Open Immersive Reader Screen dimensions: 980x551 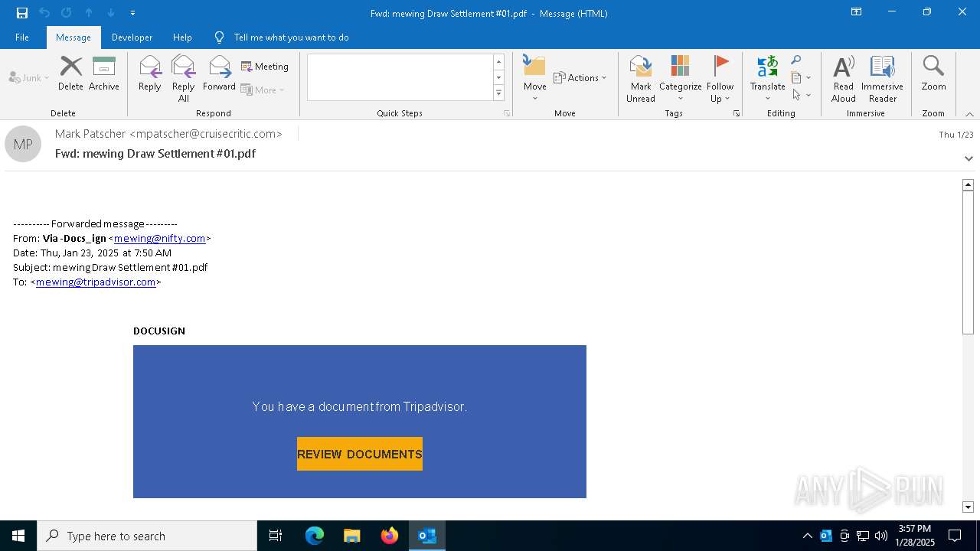click(883, 78)
